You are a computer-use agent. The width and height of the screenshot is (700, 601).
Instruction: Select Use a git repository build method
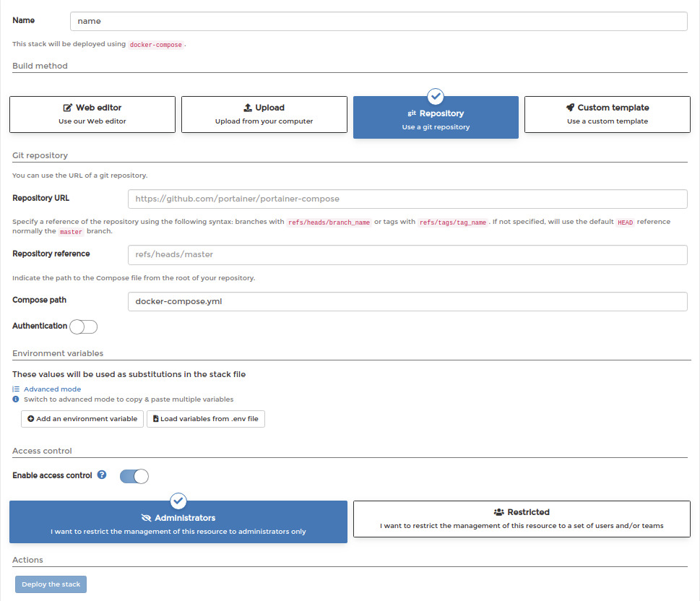[436, 118]
